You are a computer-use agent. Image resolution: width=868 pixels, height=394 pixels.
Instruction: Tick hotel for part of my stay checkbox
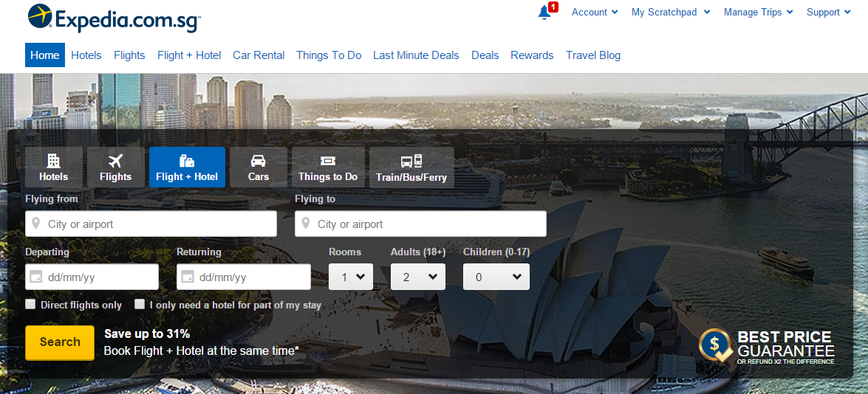140,304
